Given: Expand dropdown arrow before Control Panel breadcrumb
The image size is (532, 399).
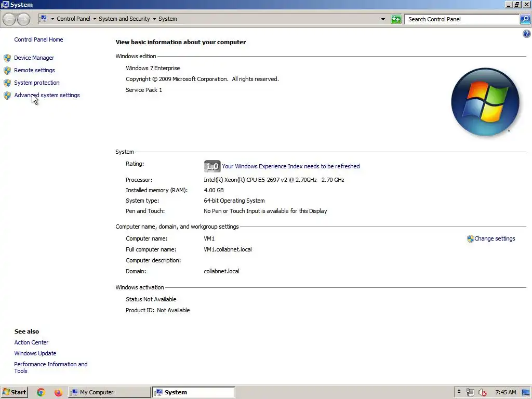Looking at the screenshot, I should point(52,19).
